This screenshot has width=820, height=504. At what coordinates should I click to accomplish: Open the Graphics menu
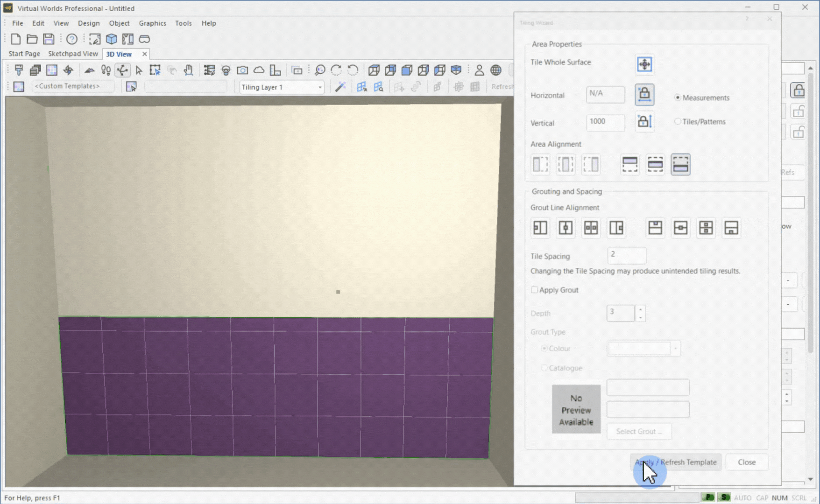tap(152, 23)
